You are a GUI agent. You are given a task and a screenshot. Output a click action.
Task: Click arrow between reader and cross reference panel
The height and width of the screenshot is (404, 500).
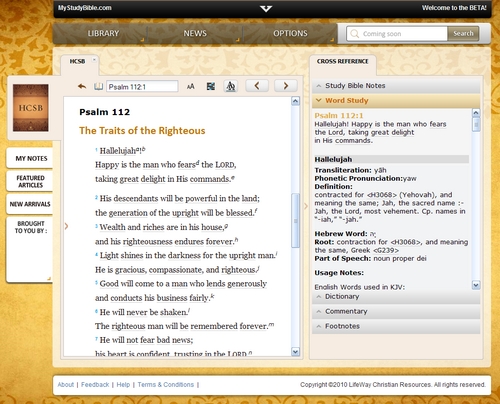[x=306, y=206]
